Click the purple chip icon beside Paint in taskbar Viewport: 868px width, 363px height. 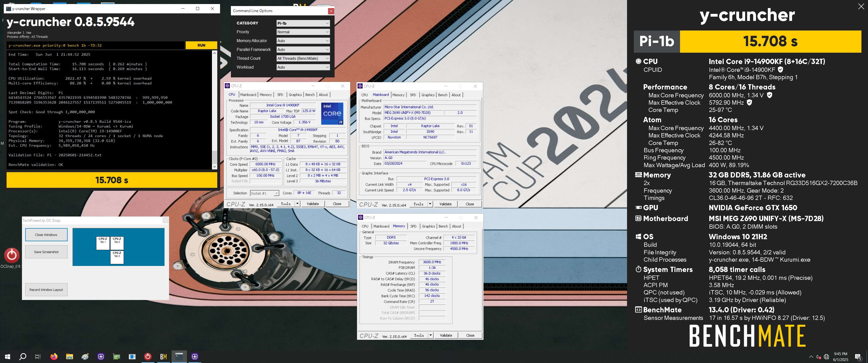tap(101, 356)
